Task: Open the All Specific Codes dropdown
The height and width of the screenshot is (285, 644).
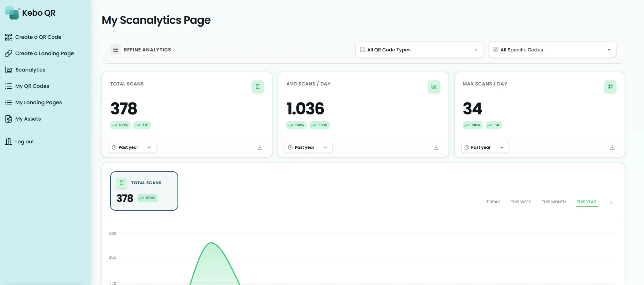Action: click(x=553, y=50)
